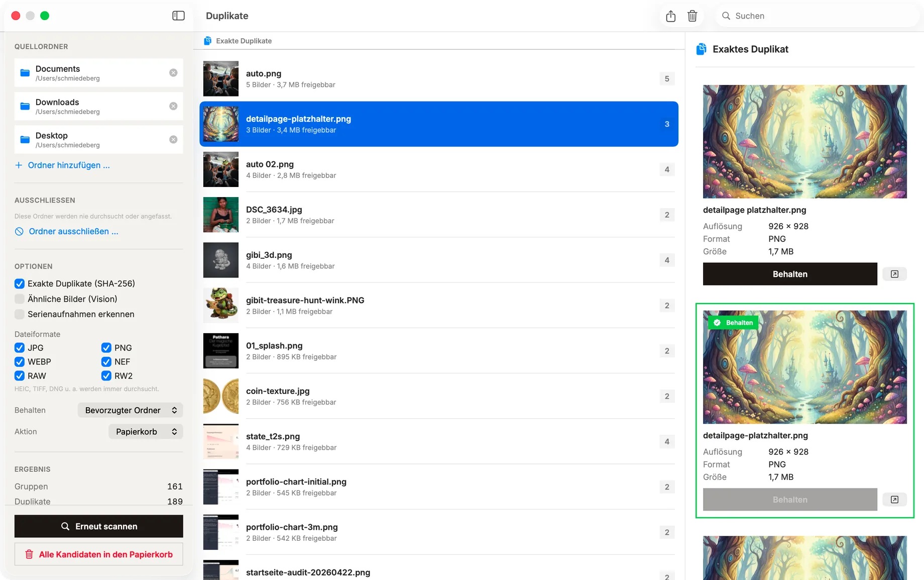Click the gibi_3d.png thumbnail
Screen dimensions: 924x580
221,260
